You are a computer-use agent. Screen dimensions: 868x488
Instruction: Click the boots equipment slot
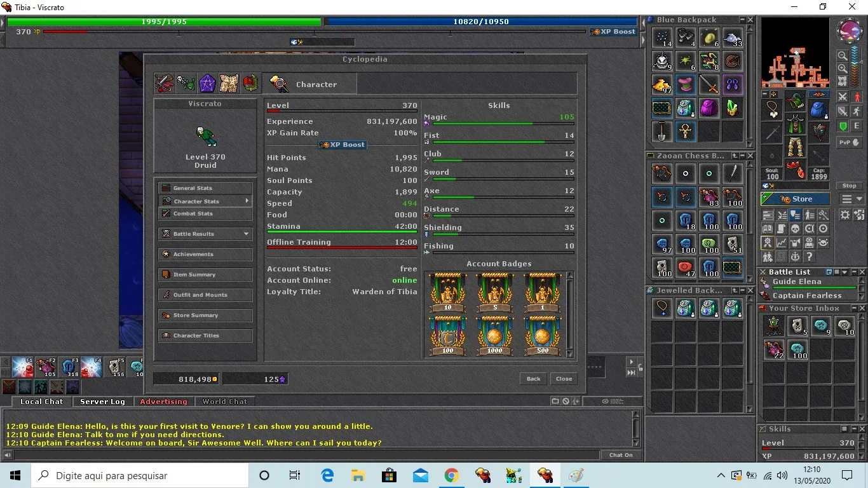[x=796, y=170]
